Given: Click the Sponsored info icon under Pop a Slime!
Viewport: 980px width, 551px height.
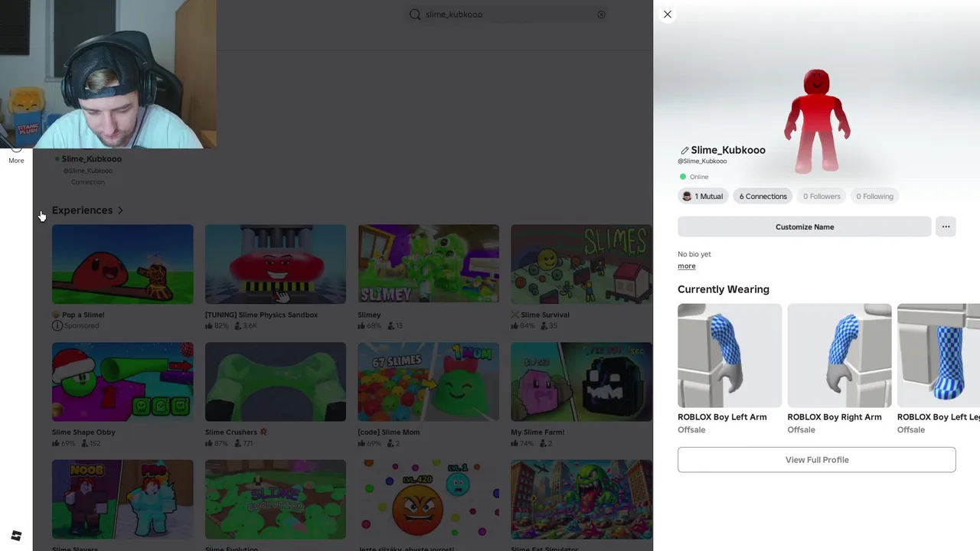Looking at the screenshot, I should click(57, 326).
